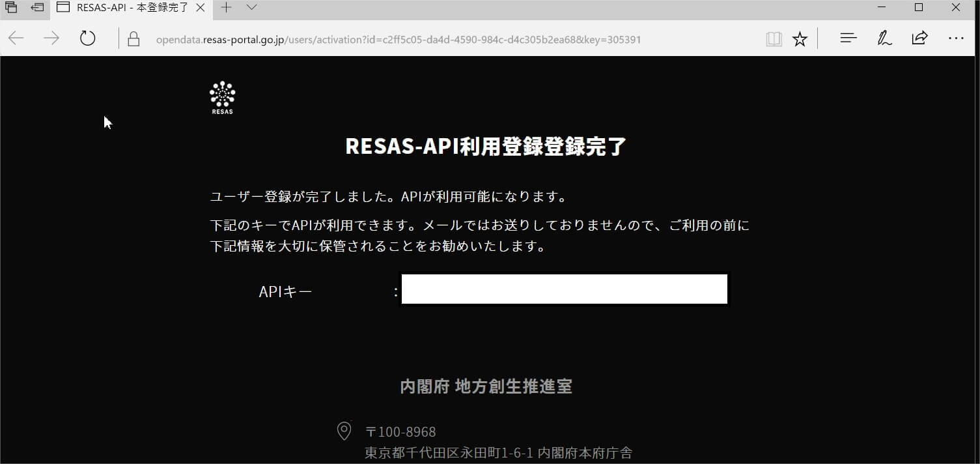Viewport: 980px width, 464px height.
Task: Select the APIキー white field
Action: point(565,289)
